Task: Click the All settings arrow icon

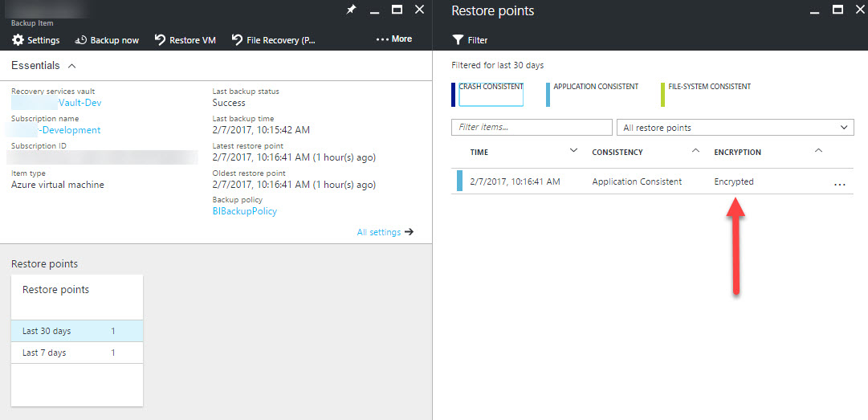Action: click(x=409, y=232)
